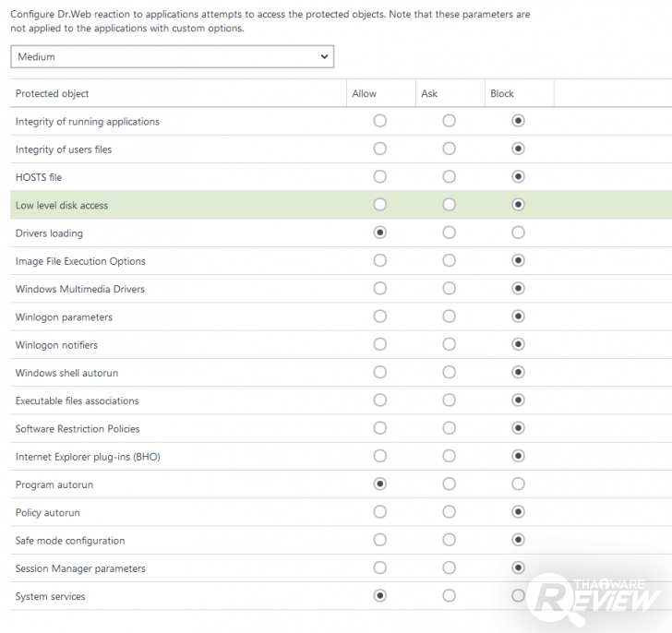672x633 pixels.
Task: Select Ask for Winlogon notifiers
Action: 449,344
